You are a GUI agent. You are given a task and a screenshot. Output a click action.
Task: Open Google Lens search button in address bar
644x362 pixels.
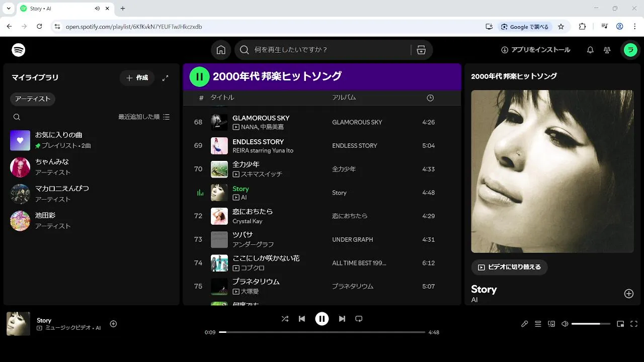tap(525, 27)
